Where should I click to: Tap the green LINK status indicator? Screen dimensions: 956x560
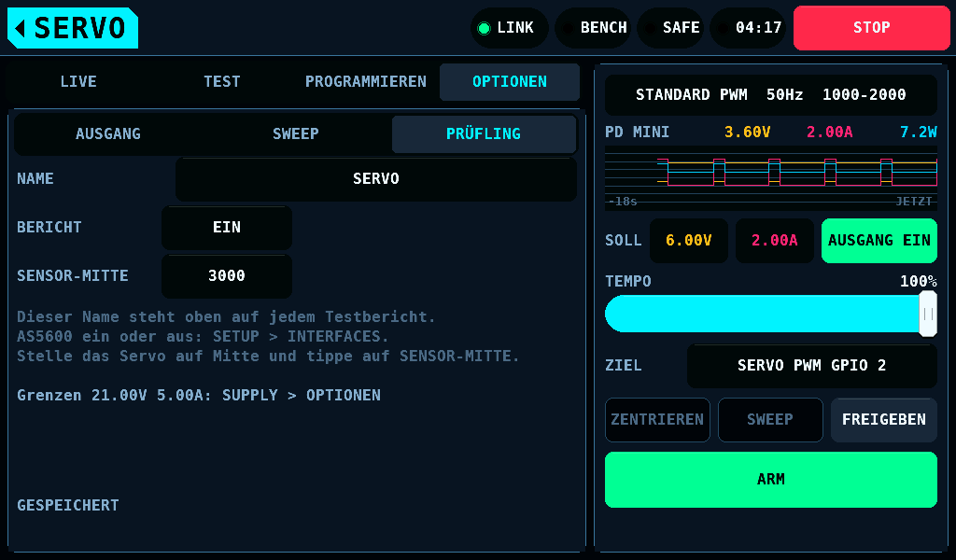click(509, 28)
